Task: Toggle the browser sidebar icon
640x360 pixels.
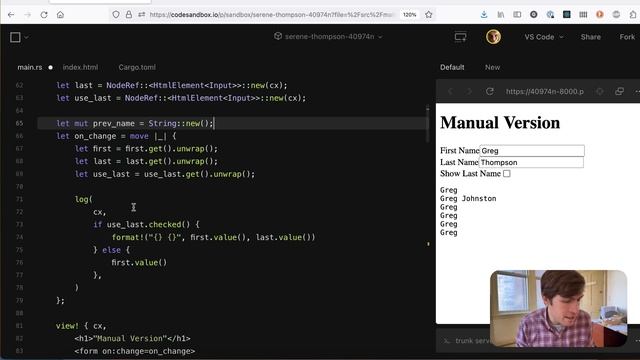Action: point(517,15)
